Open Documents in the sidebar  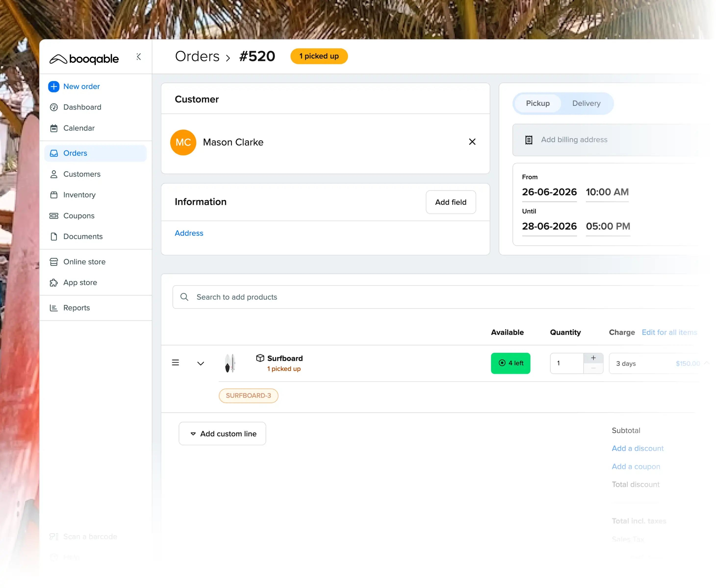coord(83,236)
